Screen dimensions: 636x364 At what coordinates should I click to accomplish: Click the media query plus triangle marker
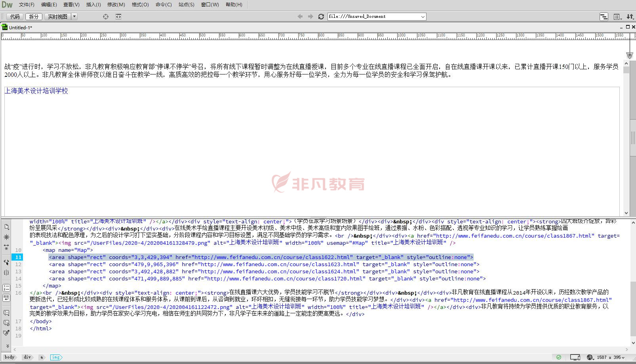(x=630, y=55)
